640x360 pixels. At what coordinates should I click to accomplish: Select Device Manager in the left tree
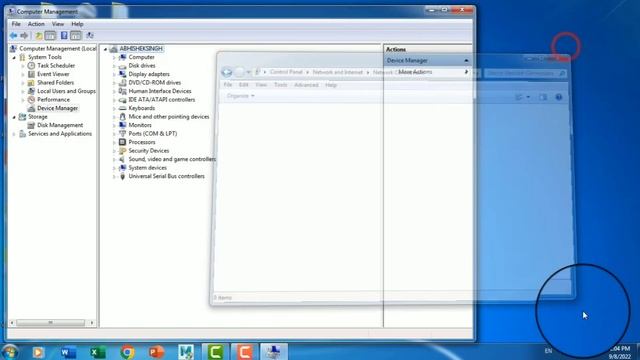click(x=57, y=108)
